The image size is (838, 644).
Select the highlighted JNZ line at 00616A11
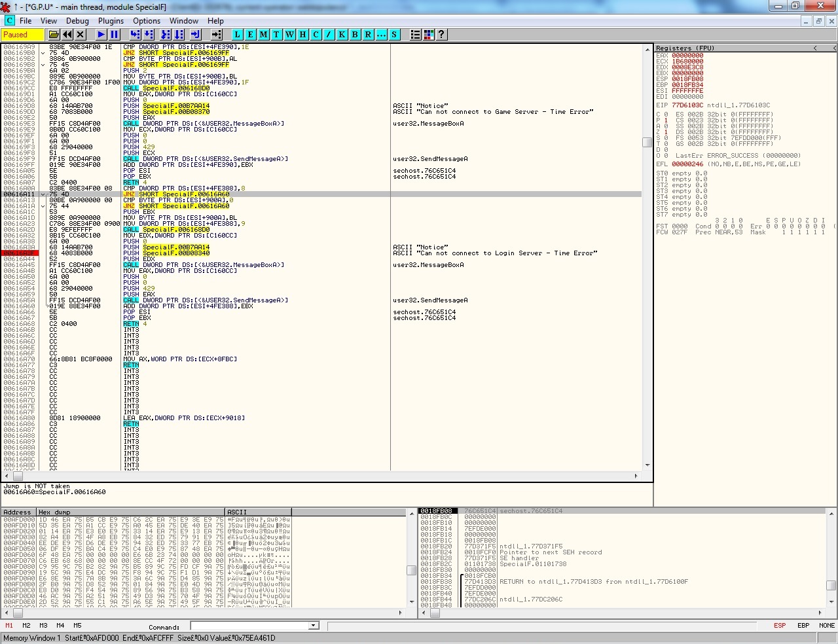point(321,194)
